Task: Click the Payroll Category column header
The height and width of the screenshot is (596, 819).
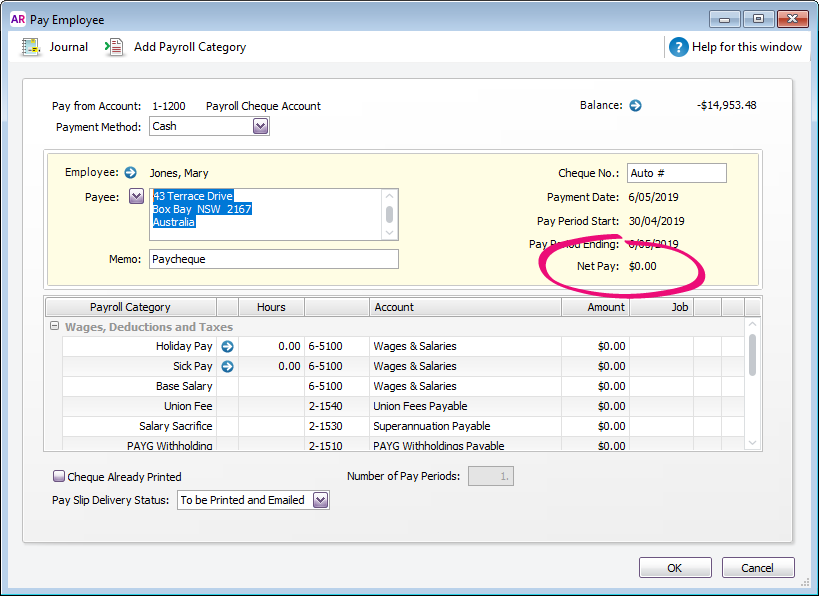Action: 130,307
